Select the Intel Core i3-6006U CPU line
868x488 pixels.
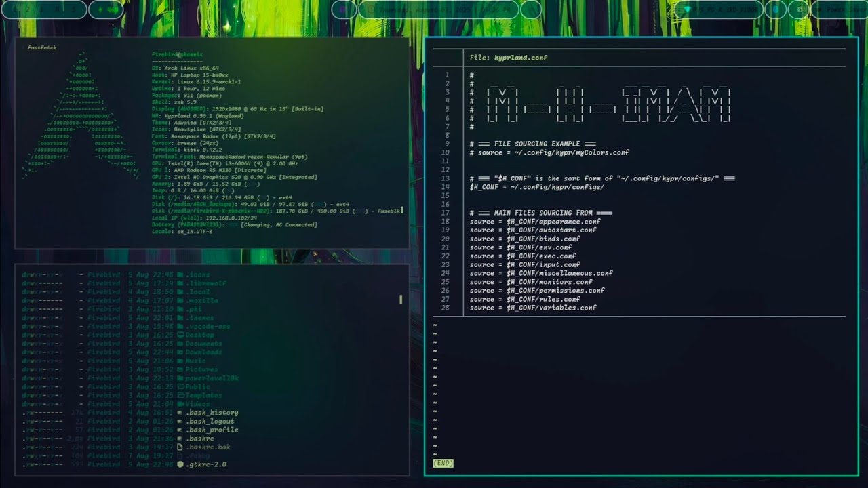tap(225, 163)
